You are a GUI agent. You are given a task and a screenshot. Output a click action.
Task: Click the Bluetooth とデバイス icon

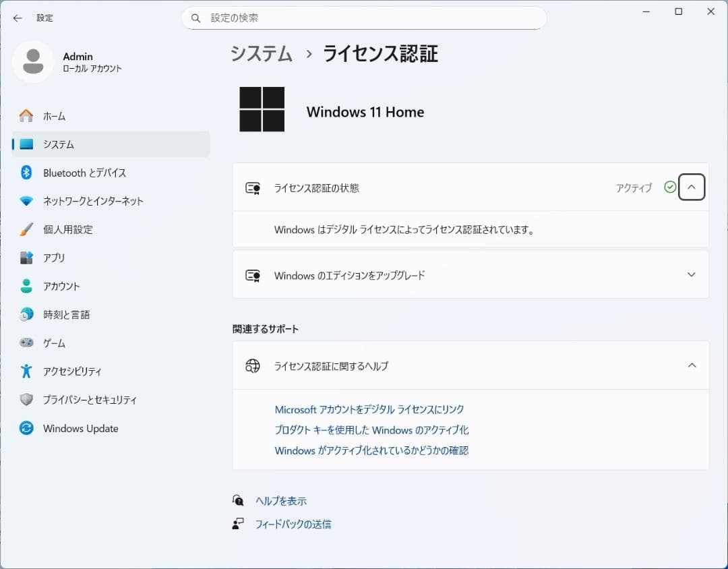tap(26, 173)
